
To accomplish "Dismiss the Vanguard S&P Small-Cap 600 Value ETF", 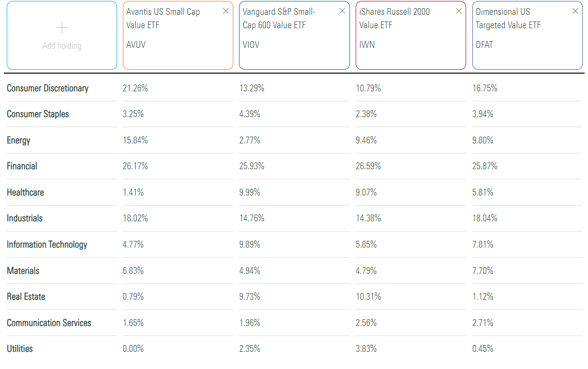I will (342, 11).
